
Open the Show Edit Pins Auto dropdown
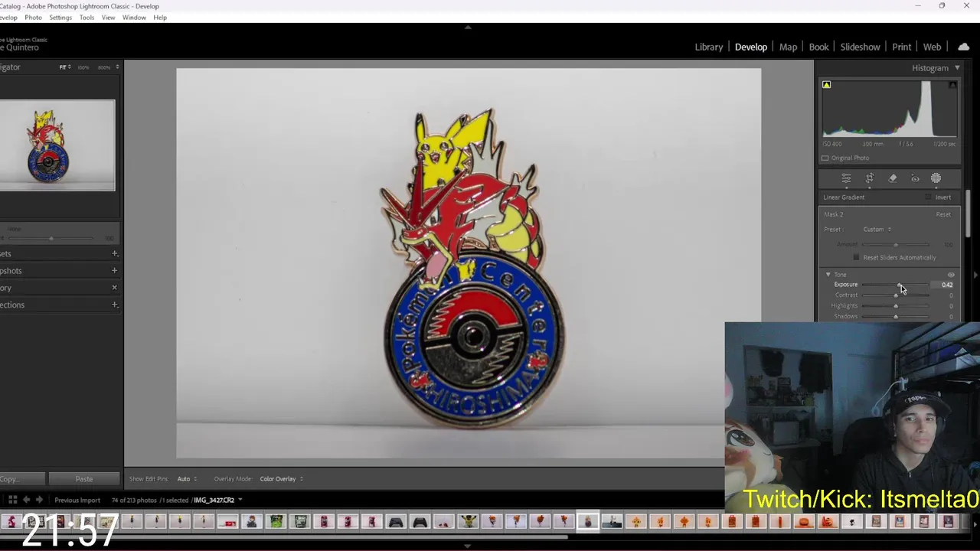[187, 479]
